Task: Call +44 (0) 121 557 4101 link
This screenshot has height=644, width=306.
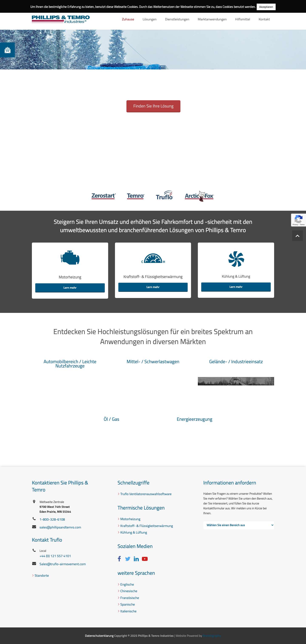Action: coord(55,556)
